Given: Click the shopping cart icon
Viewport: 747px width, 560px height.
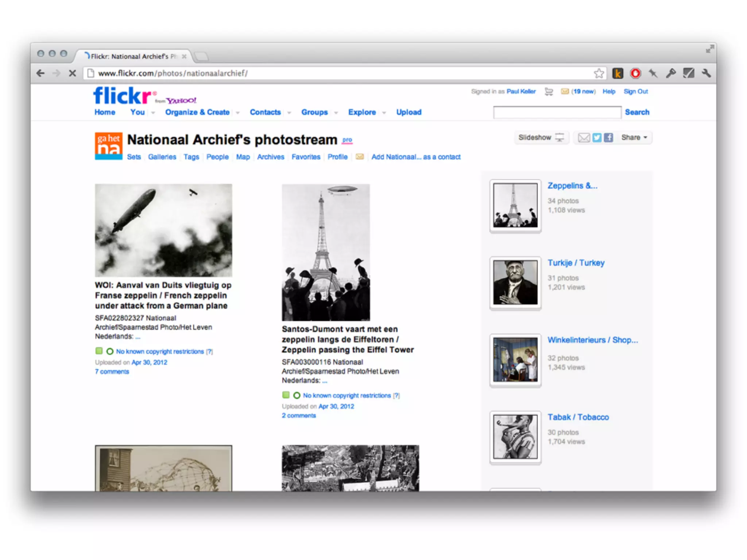Looking at the screenshot, I should (x=549, y=92).
